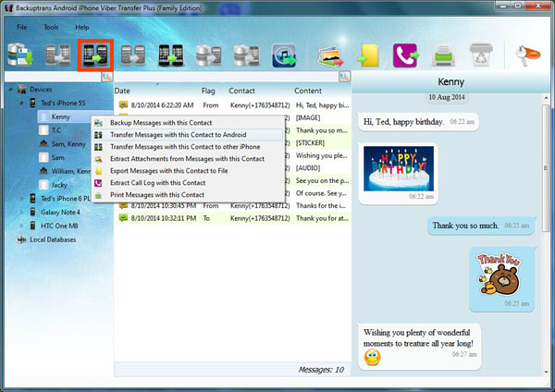Expand the Galaxy Note 4 node
This screenshot has width=555, height=392.
(21, 212)
